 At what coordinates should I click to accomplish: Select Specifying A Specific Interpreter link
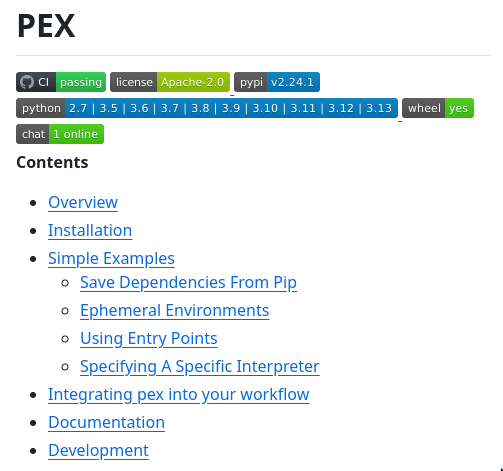[200, 367]
